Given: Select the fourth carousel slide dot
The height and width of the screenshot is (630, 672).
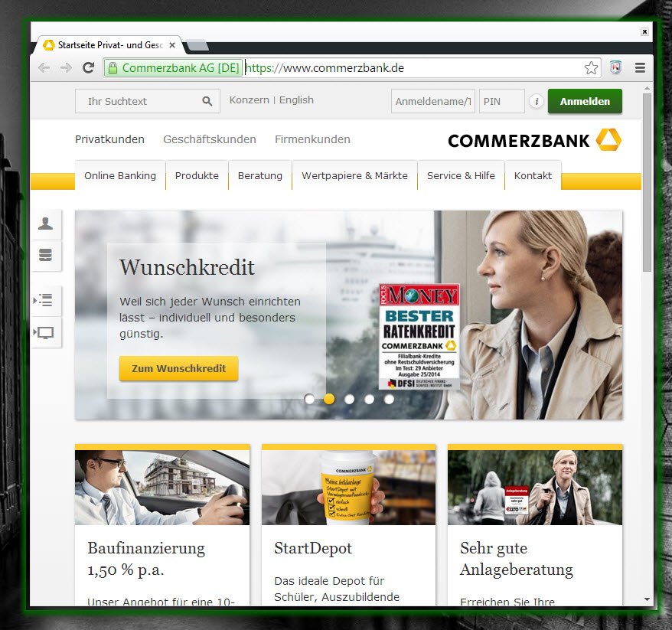Looking at the screenshot, I should pyautogui.click(x=369, y=399).
